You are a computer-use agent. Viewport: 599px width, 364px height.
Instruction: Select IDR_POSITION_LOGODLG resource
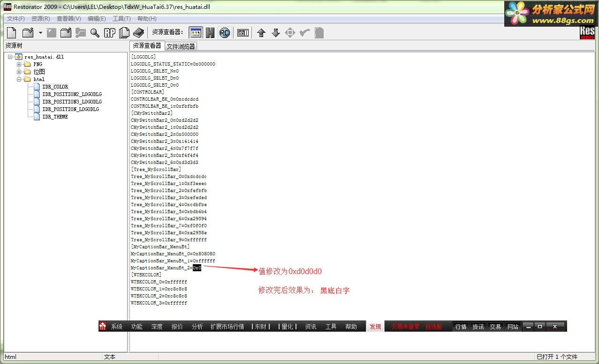click(70, 109)
